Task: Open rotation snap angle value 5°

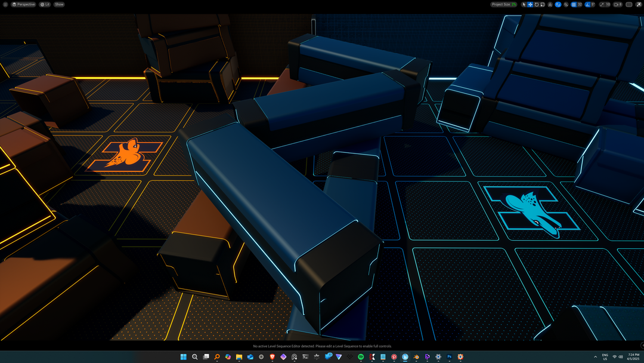Action: 593,4
